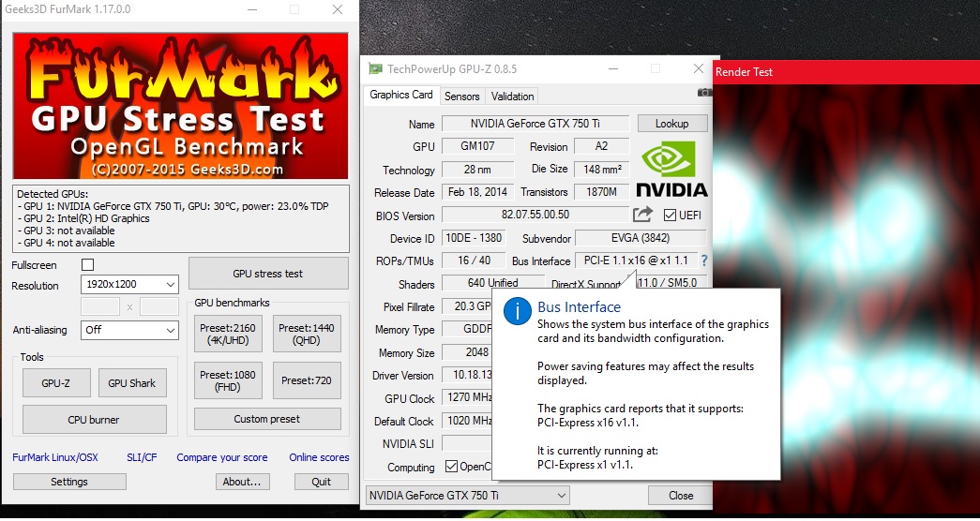Open the Anti-aliasing Off dropdown
Image resolution: width=980 pixels, height=521 pixels.
click(129, 330)
